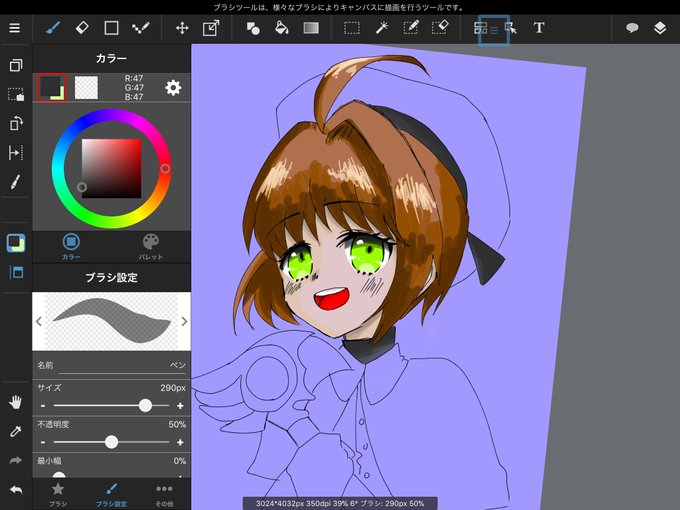
Task: Increase 不透明度 with plus
Action: pyautogui.click(x=180, y=442)
